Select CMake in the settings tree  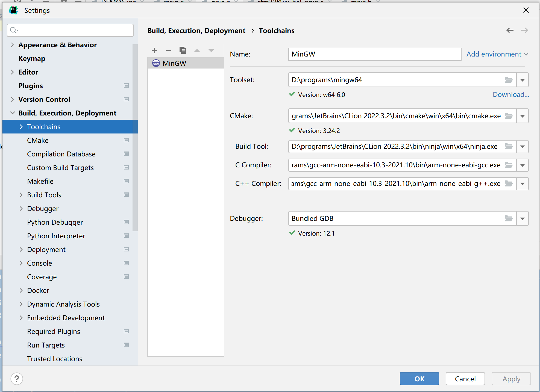point(38,140)
